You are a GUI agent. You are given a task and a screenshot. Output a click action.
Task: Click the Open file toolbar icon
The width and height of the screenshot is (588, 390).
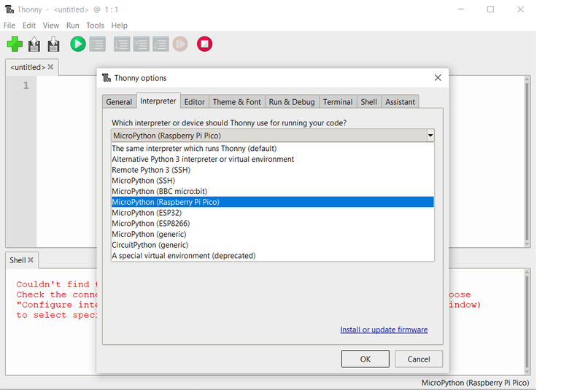[x=34, y=44]
